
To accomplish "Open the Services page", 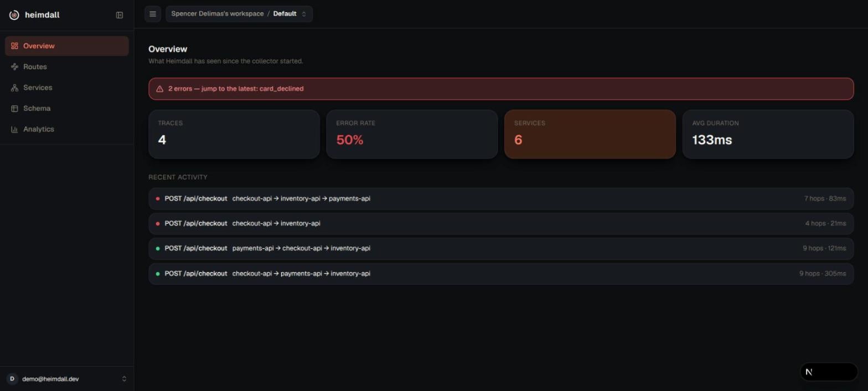I will tap(67, 88).
